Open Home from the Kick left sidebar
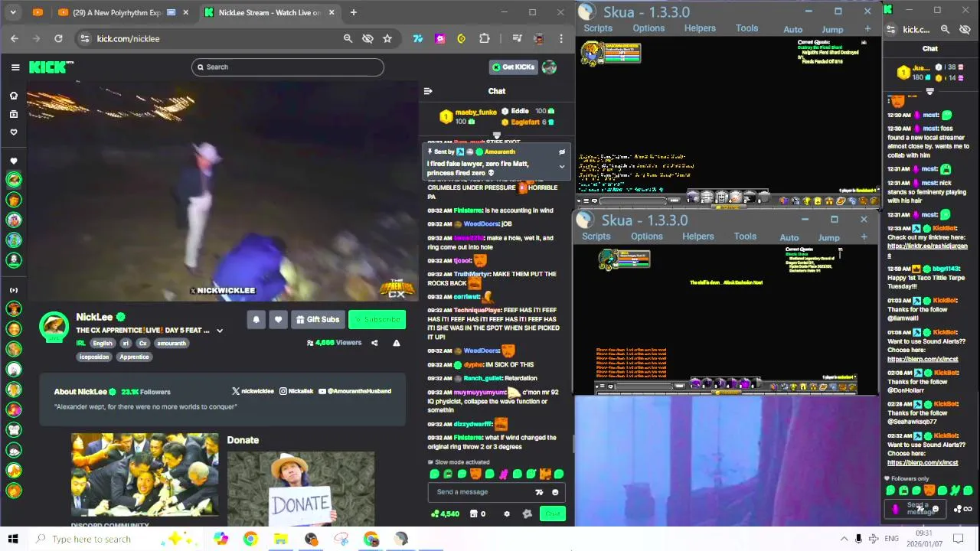This screenshot has height=551, width=980. pos(13,96)
